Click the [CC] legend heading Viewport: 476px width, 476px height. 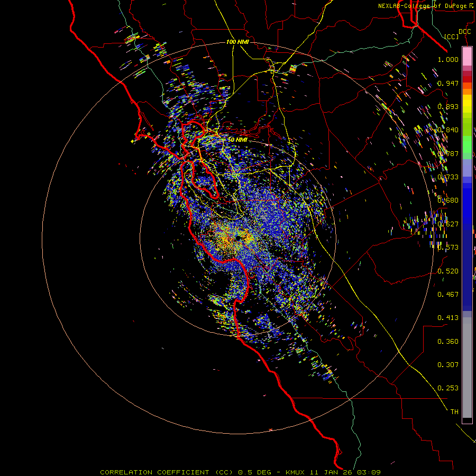[452, 36]
